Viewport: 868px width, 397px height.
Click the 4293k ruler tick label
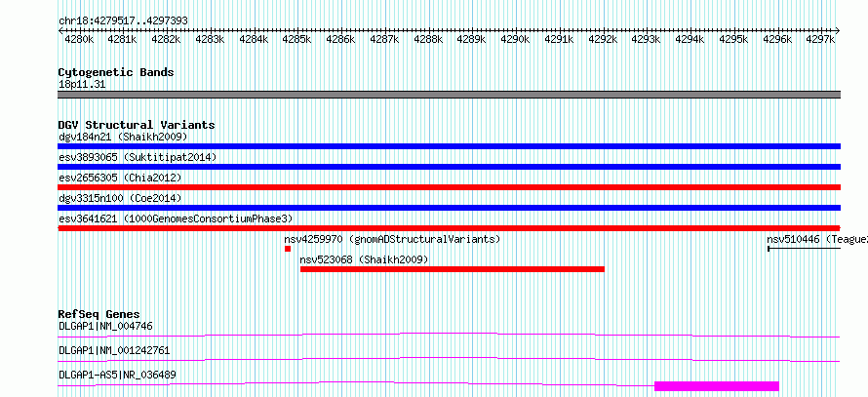pos(646,39)
